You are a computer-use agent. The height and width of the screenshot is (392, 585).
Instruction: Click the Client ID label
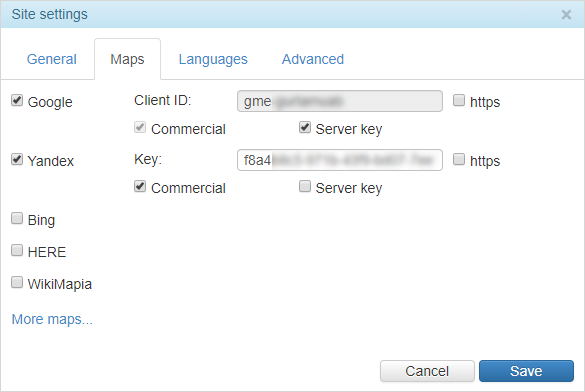click(163, 100)
